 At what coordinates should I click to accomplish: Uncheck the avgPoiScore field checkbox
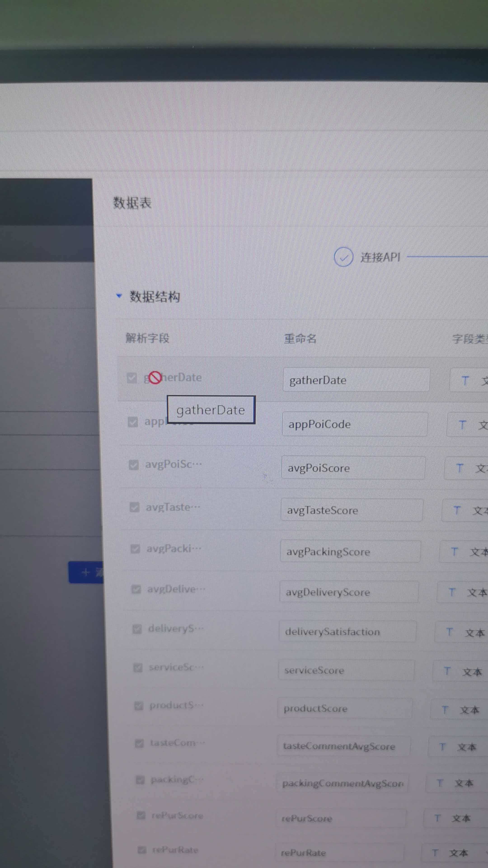point(134,465)
